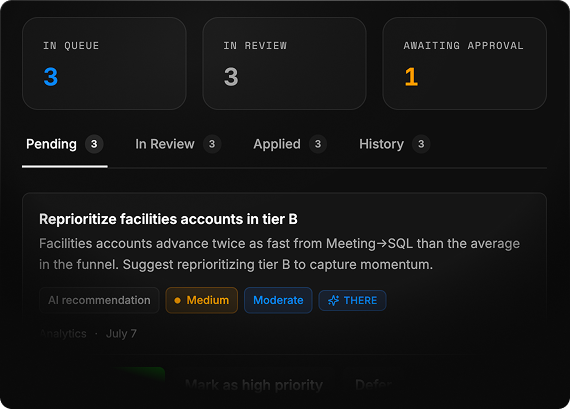Click the Mark as high priority button
The height and width of the screenshot is (409, 570).
254,385
